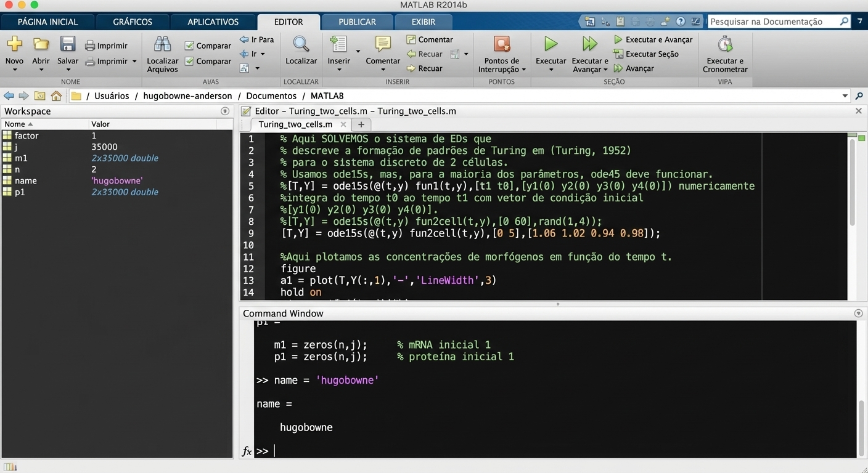
Task: Click the fx function browser icon
Action: pos(247,451)
